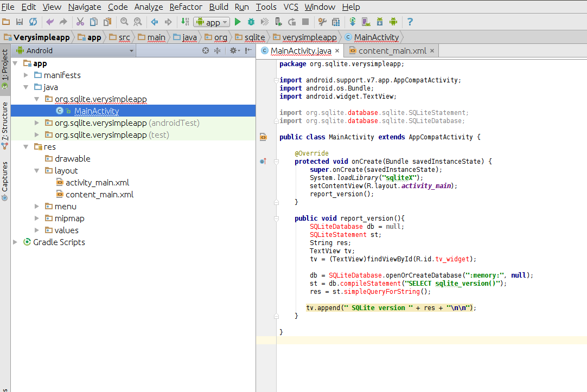This screenshot has width=587, height=392.
Task: Undo with the purple back arrow icon
Action: (x=50, y=22)
